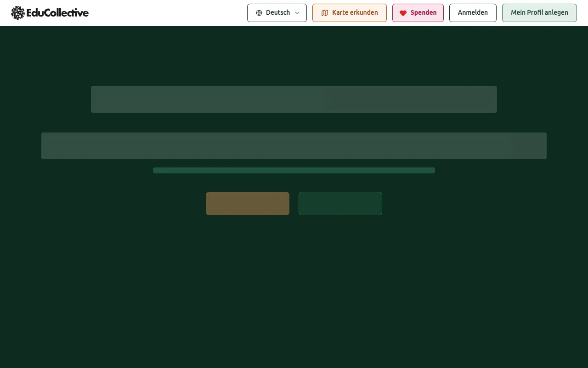Click the red heart icon

pos(403,13)
